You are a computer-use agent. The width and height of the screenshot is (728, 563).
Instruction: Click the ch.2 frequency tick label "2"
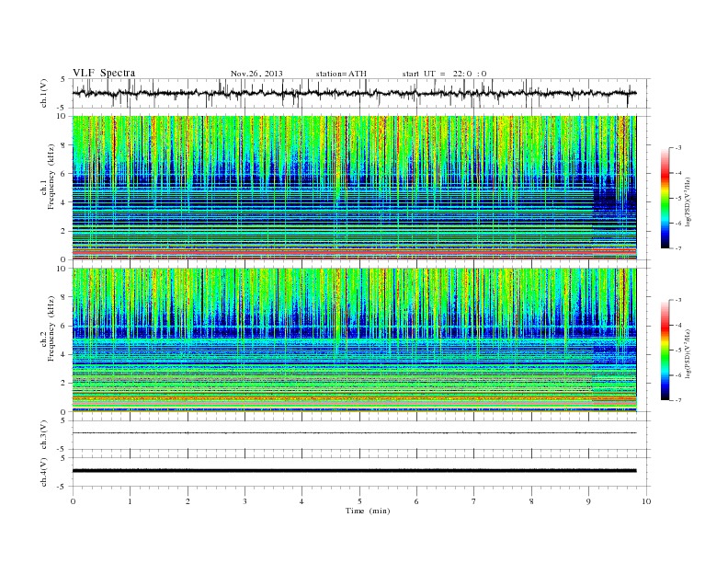click(64, 384)
